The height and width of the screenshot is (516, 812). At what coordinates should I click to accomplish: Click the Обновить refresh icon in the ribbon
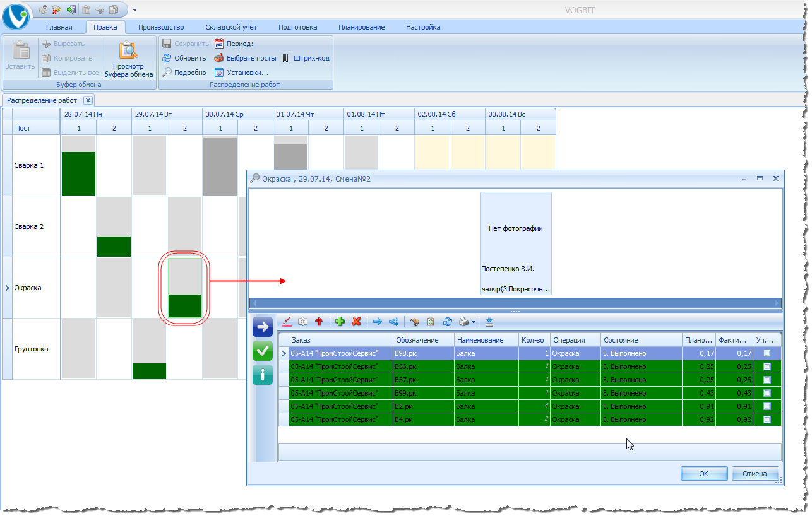coord(167,58)
